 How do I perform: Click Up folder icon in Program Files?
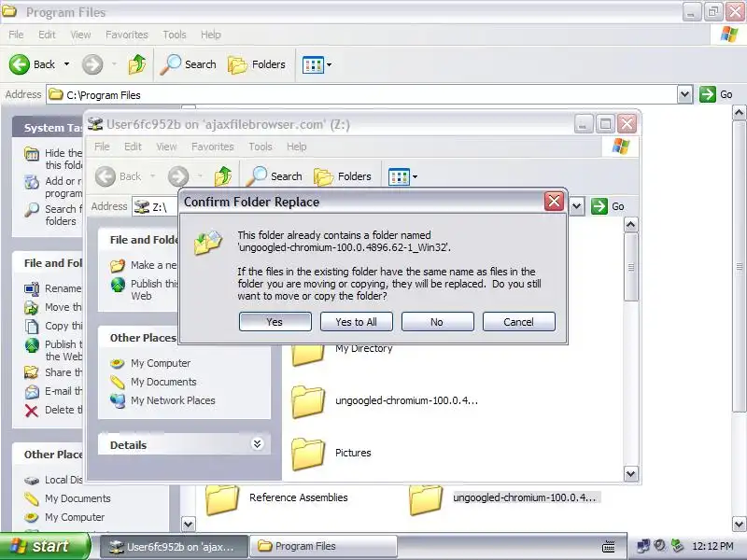(x=137, y=64)
